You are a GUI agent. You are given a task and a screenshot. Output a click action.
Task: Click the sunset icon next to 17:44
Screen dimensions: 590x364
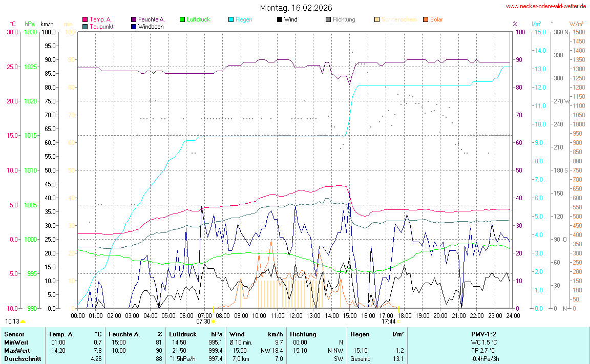tap(399, 322)
